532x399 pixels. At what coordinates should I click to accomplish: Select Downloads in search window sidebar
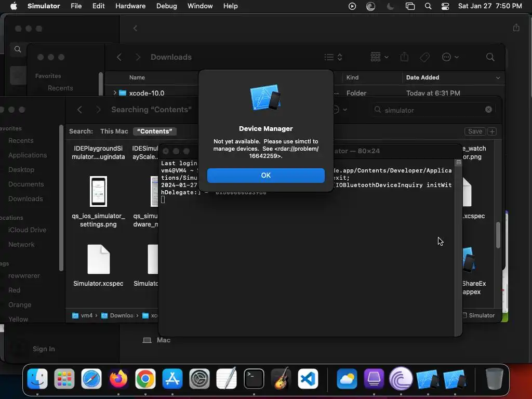pyautogui.click(x=25, y=199)
